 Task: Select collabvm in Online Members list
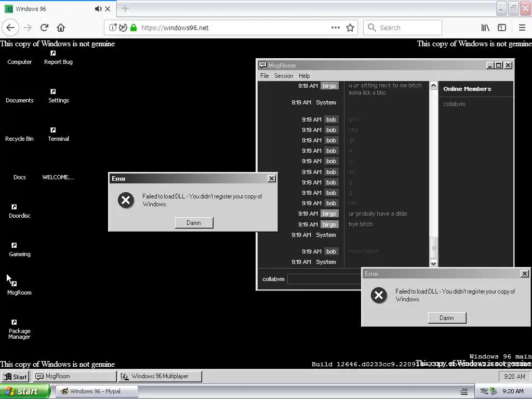point(454,104)
